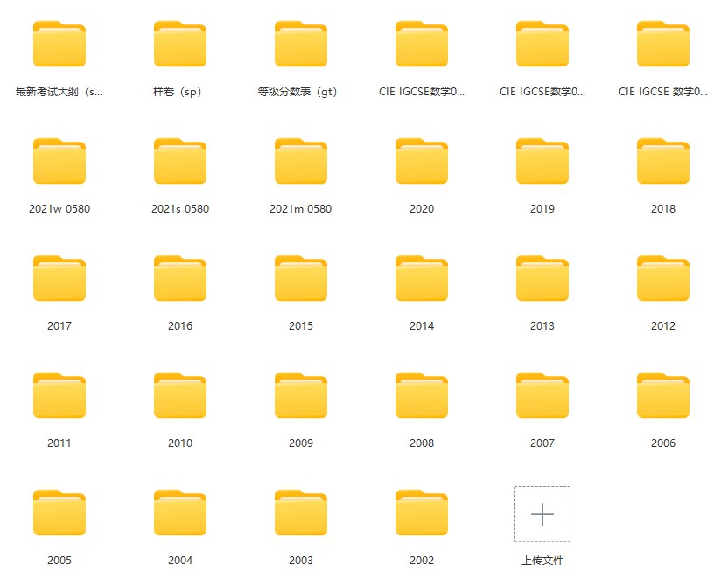Click the 2002 folder icon

pos(422,513)
